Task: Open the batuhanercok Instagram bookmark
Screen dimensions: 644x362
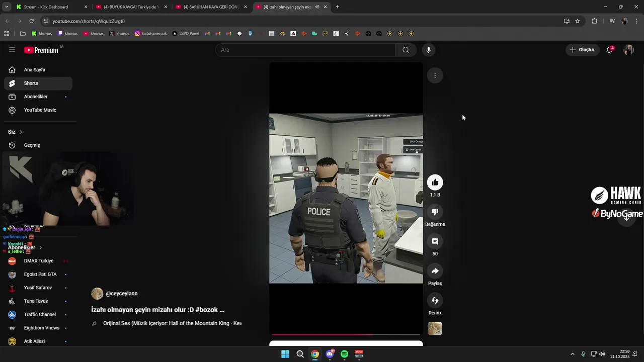Action: [150, 34]
